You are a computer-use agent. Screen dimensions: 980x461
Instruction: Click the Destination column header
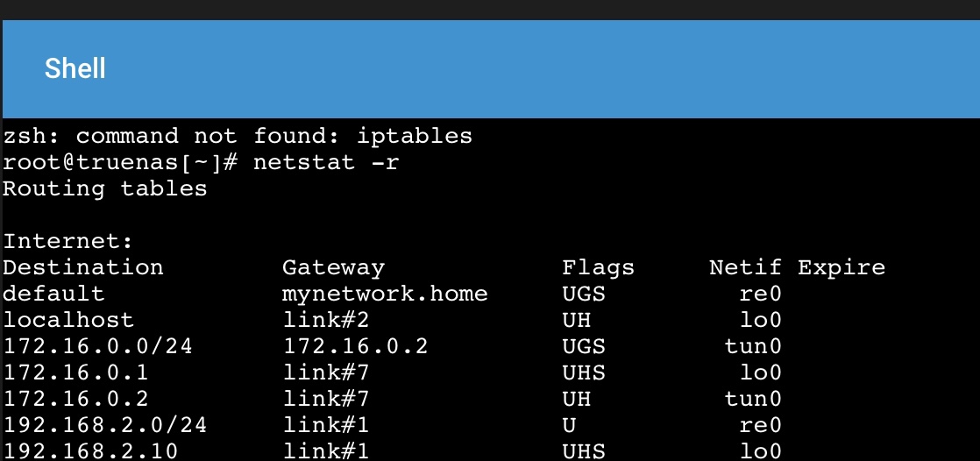[x=83, y=267]
